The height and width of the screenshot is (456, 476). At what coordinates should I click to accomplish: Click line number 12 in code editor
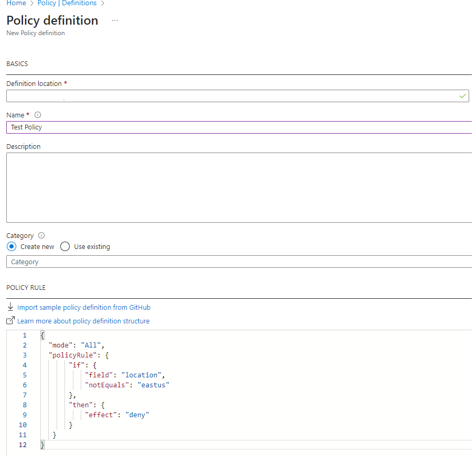click(23, 445)
